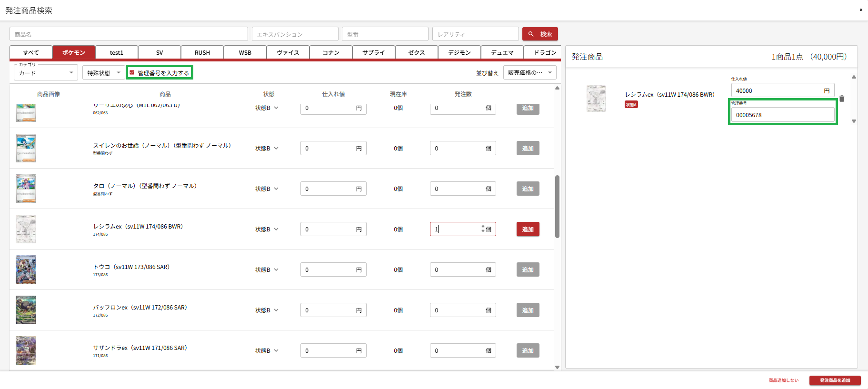Click 発注数 field for サザンドラex row

coord(463,350)
